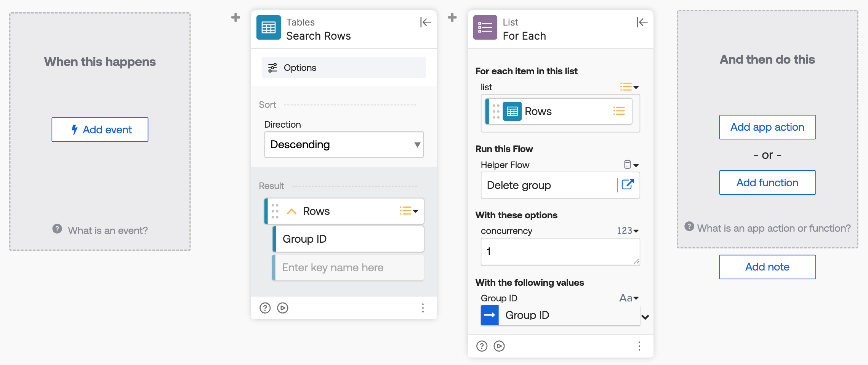Click Add app action button

tap(767, 127)
